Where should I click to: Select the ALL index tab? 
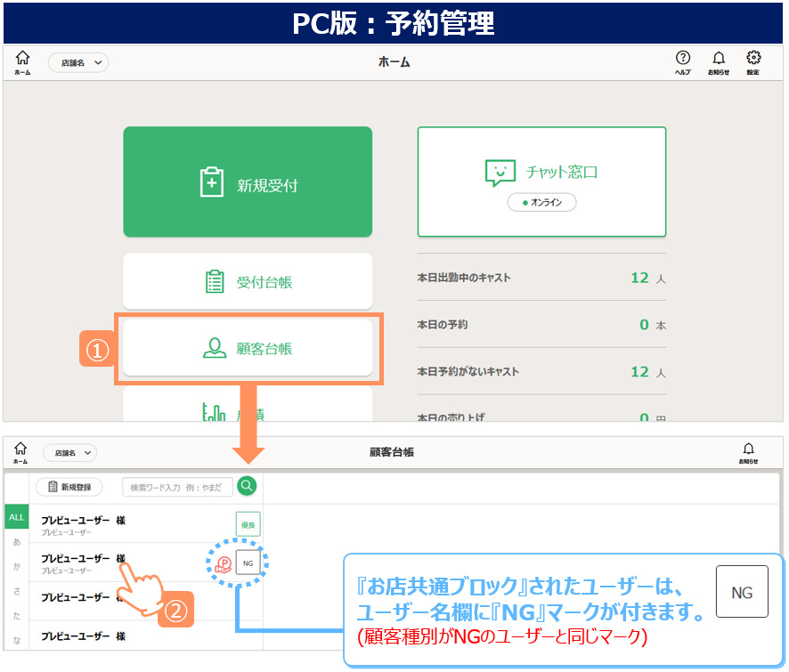coord(17,517)
